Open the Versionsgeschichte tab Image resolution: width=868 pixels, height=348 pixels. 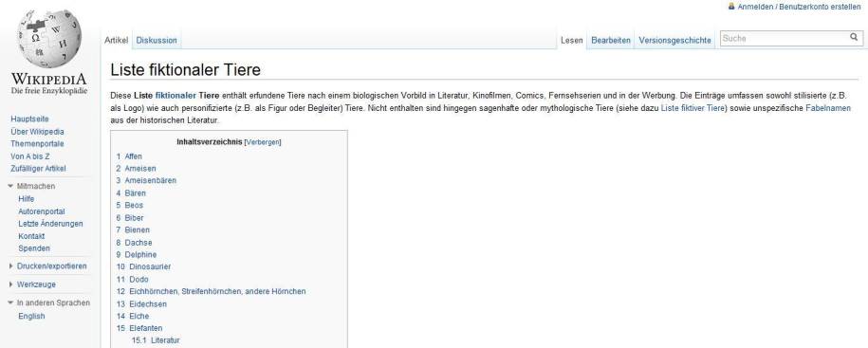pyautogui.click(x=674, y=41)
